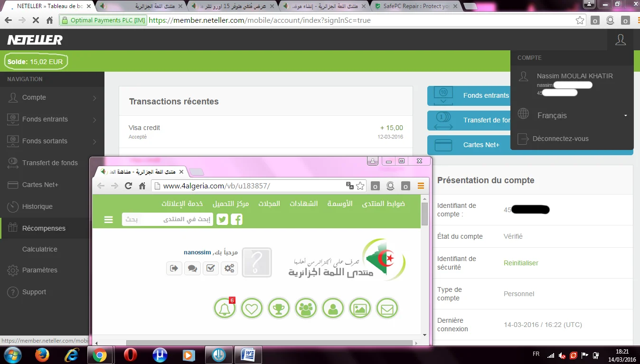Click the Reinitialiser security ID link
The width and height of the screenshot is (640, 364).
521,263
